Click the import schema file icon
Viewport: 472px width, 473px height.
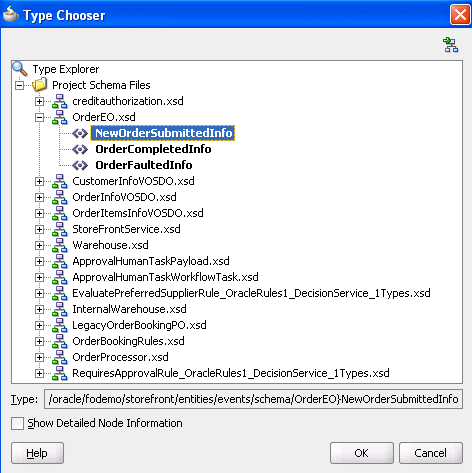tap(451, 45)
